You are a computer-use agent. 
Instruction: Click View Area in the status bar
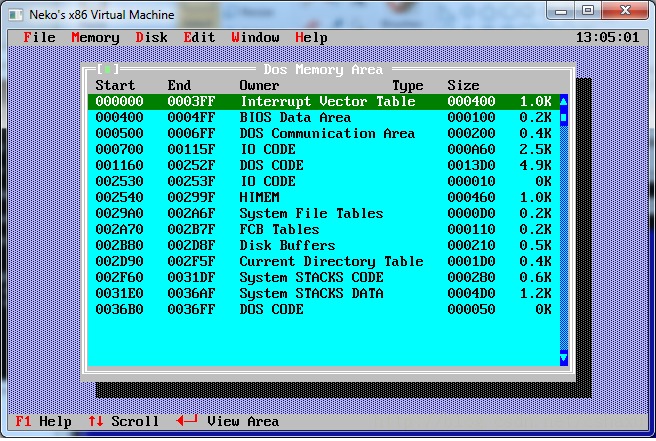pyautogui.click(x=228, y=421)
